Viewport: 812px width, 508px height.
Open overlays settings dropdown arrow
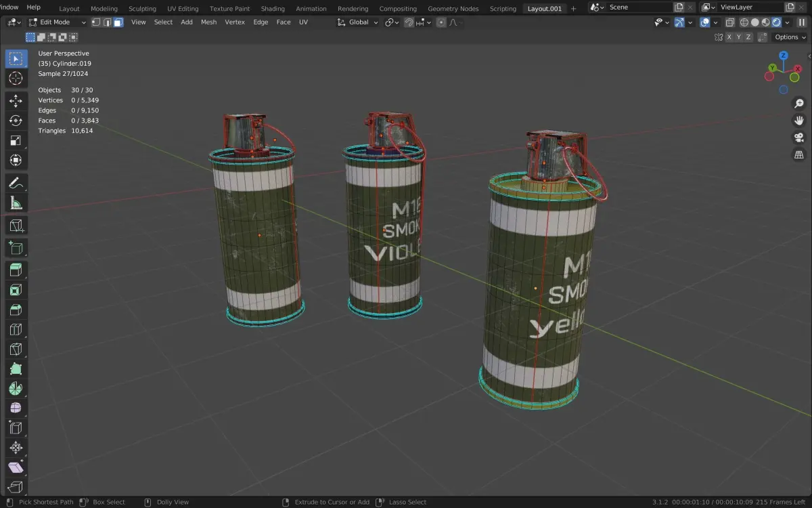tap(715, 22)
